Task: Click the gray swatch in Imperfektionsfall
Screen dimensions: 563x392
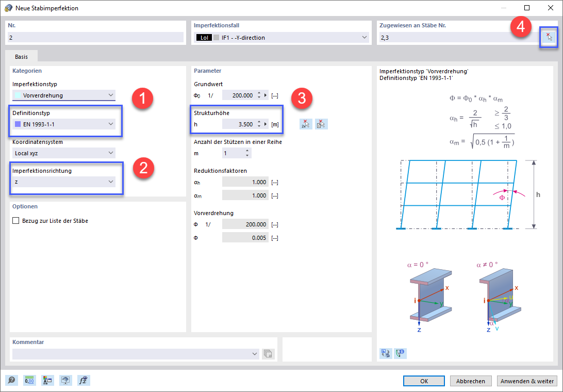Action: click(x=216, y=37)
